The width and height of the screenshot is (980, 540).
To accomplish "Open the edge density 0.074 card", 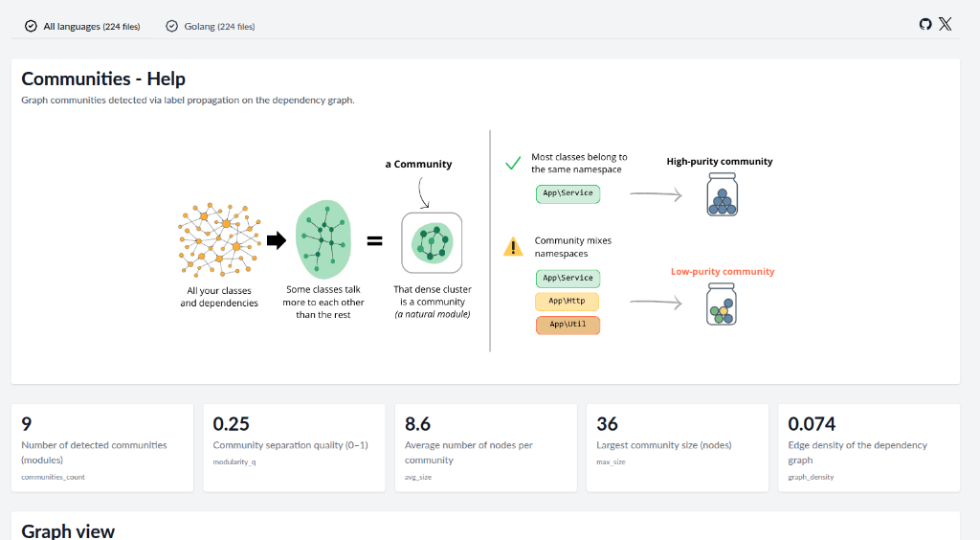I will pyautogui.click(x=868, y=448).
